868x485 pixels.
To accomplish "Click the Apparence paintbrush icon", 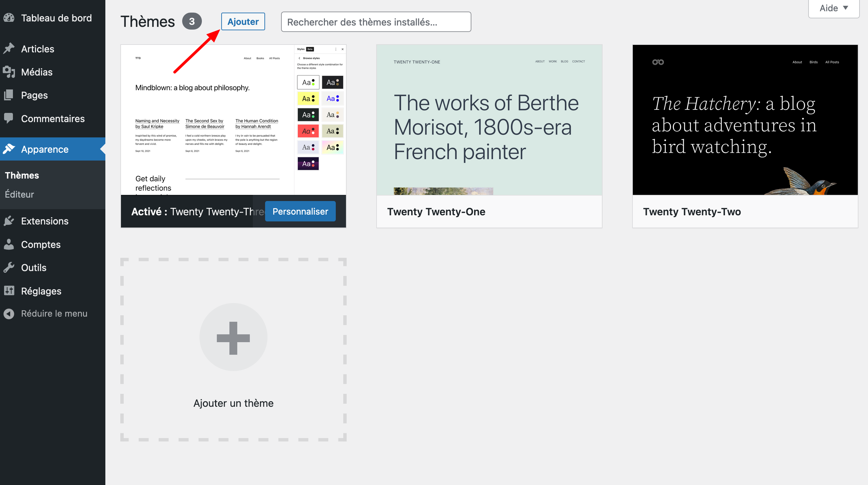I will [9, 149].
